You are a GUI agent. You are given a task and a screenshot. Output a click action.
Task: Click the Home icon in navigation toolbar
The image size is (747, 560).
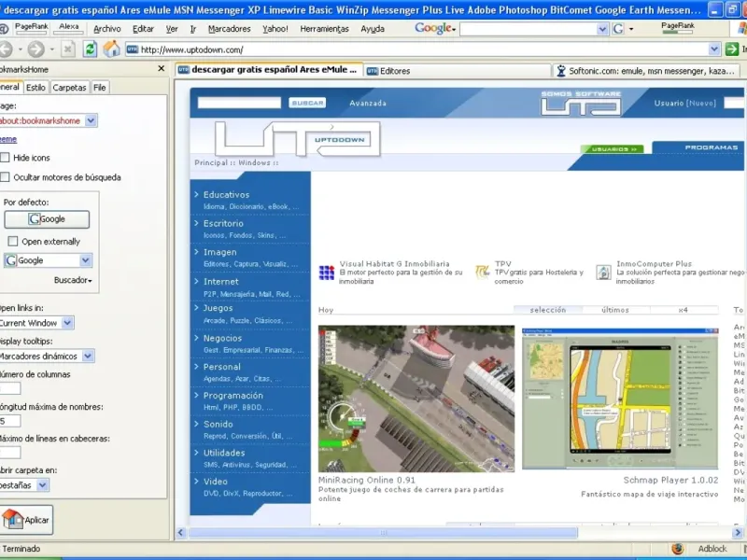tap(111, 49)
